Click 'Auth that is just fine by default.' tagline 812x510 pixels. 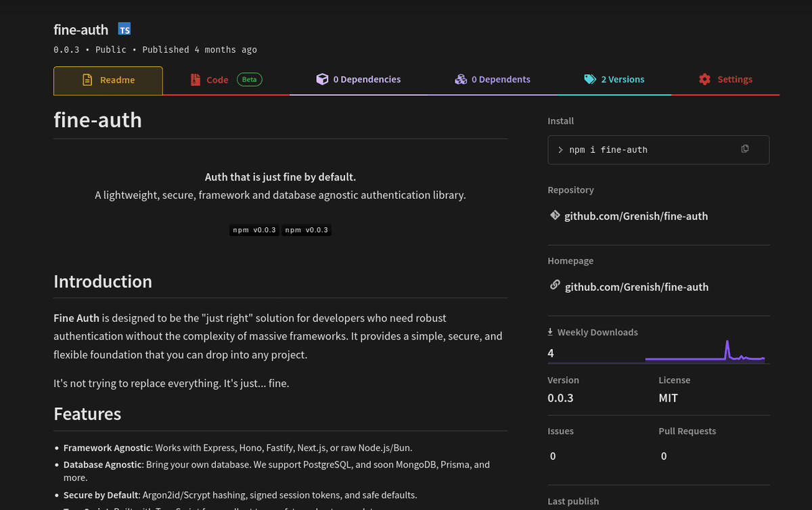[280, 177]
